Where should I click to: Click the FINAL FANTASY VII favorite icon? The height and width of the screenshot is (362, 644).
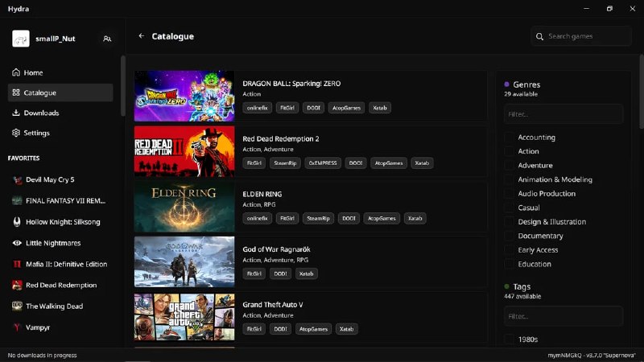pyautogui.click(x=17, y=200)
